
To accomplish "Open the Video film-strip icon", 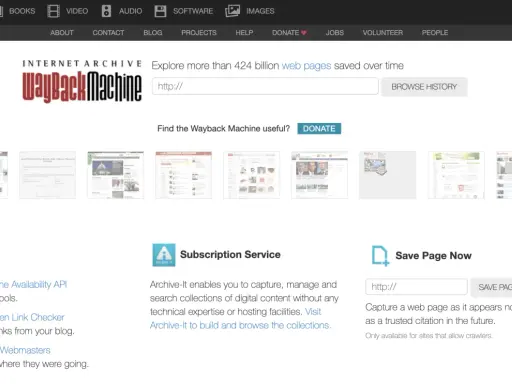I will click(x=53, y=11).
